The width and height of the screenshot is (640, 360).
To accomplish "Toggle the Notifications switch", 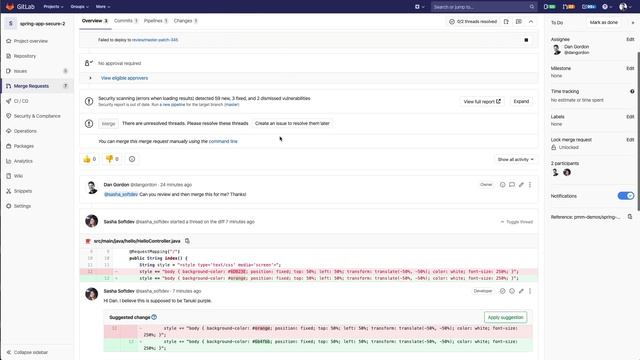I will point(626,196).
